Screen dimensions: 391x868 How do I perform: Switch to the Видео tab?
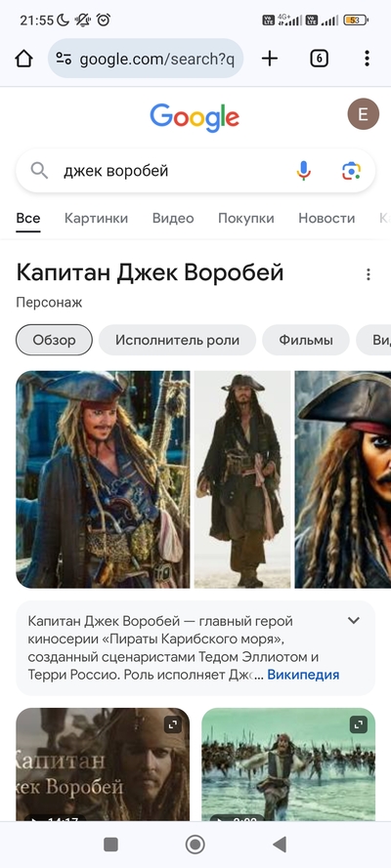[x=173, y=218]
